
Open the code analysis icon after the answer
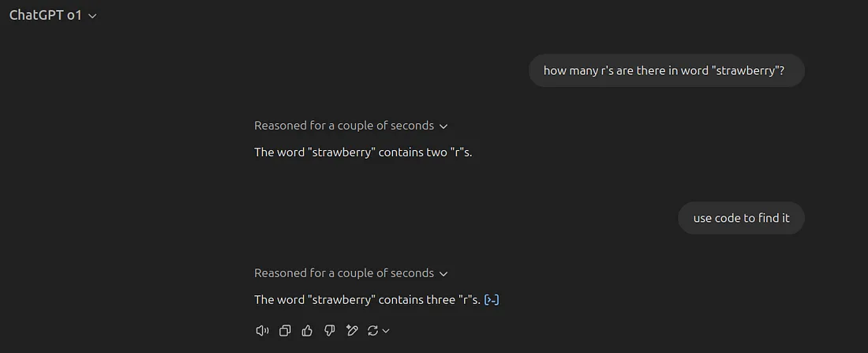coord(492,300)
